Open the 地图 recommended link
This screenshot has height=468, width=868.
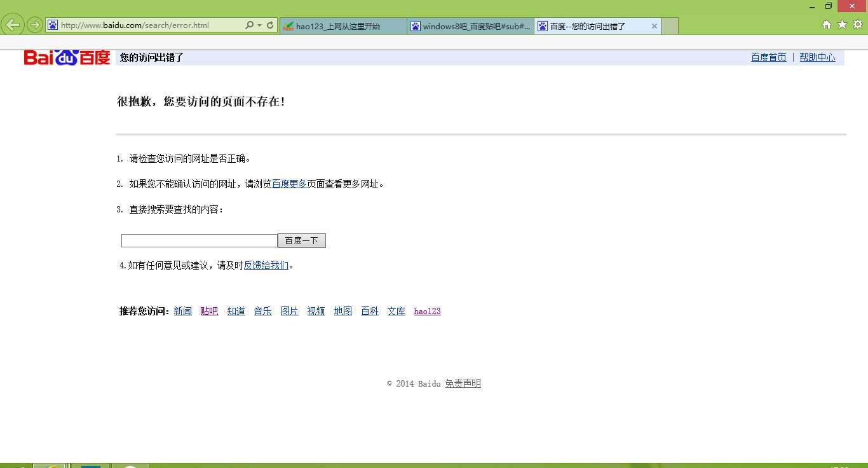343,311
